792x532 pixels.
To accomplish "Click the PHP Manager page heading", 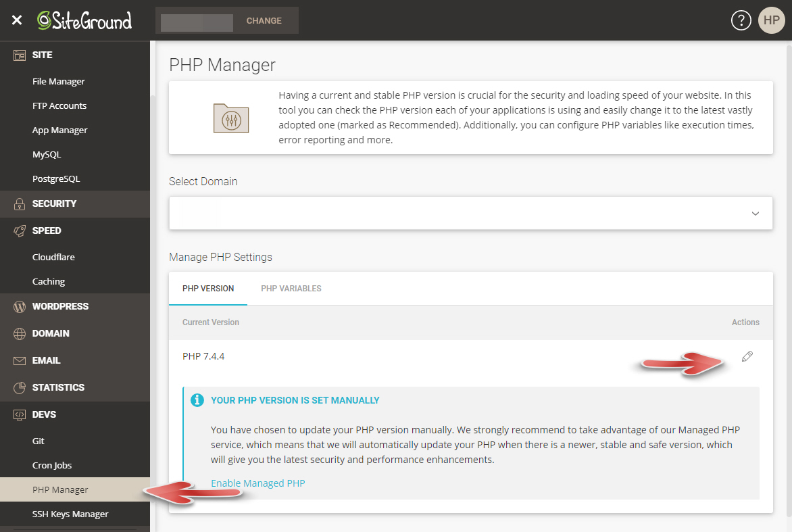I will click(x=222, y=65).
